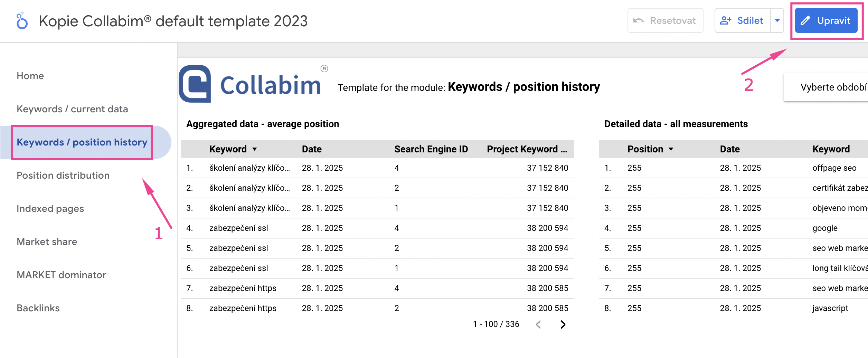Click the Looker Studio logo icon
868x358 pixels.
pos(22,21)
